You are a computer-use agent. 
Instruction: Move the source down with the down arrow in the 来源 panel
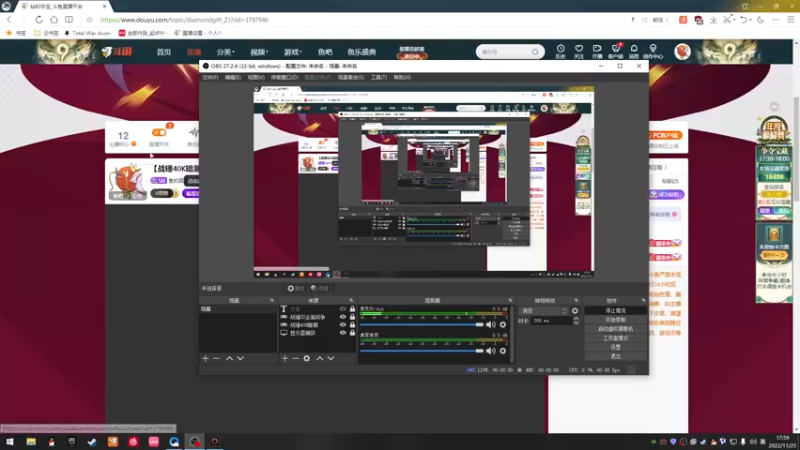tap(331, 359)
